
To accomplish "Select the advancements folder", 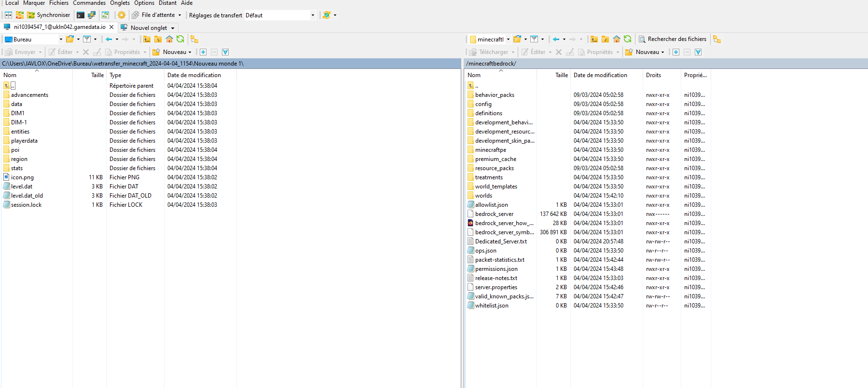I will (29, 95).
